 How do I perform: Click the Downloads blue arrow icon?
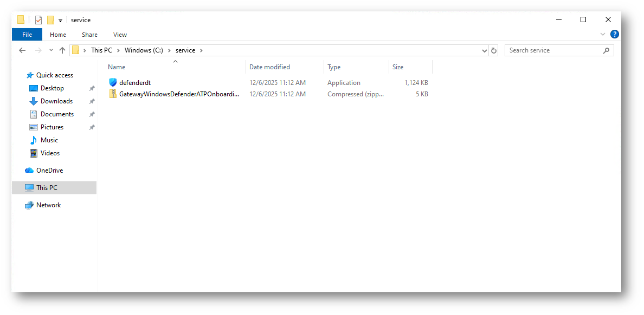point(34,101)
